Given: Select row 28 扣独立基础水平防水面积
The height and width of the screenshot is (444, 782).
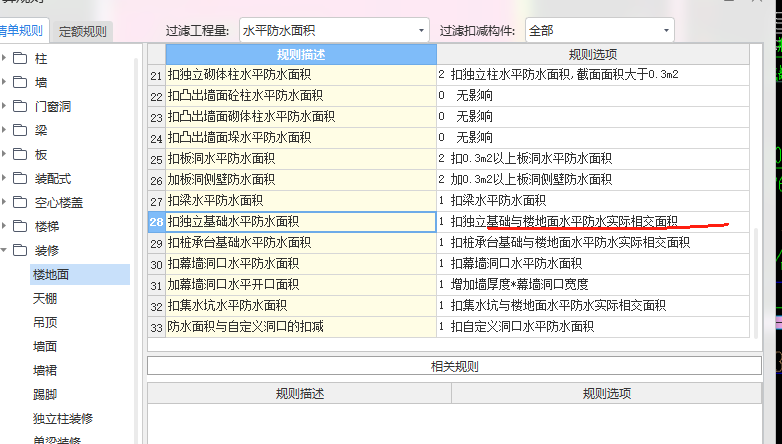Looking at the screenshot, I should click(x=301, y=222).
